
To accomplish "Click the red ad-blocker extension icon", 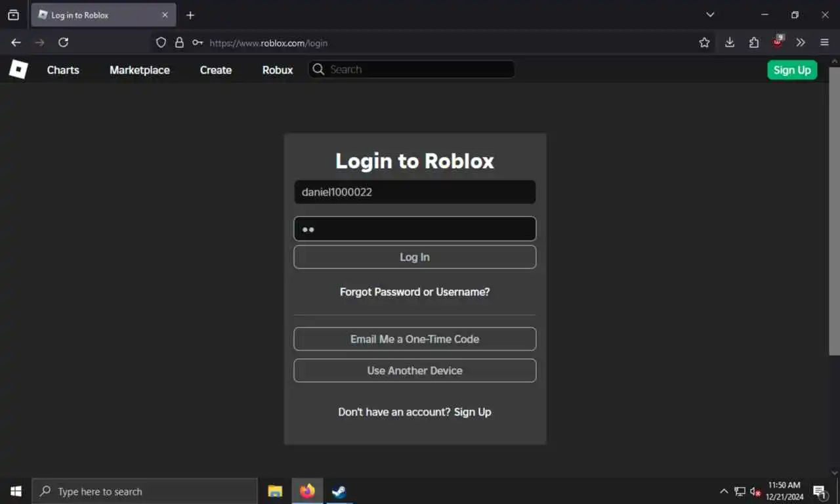I will (778, 41).
